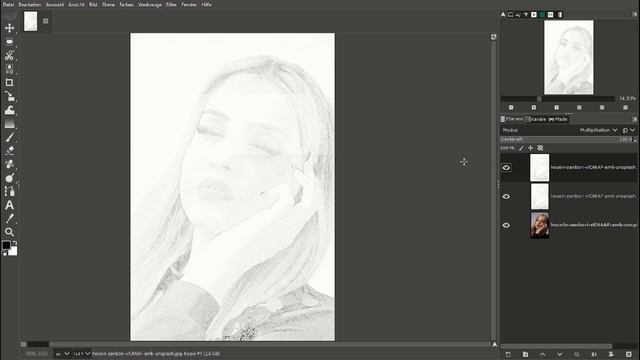
Task: Click the horizontal canvas scrollbar
Action: coord(259,344)
